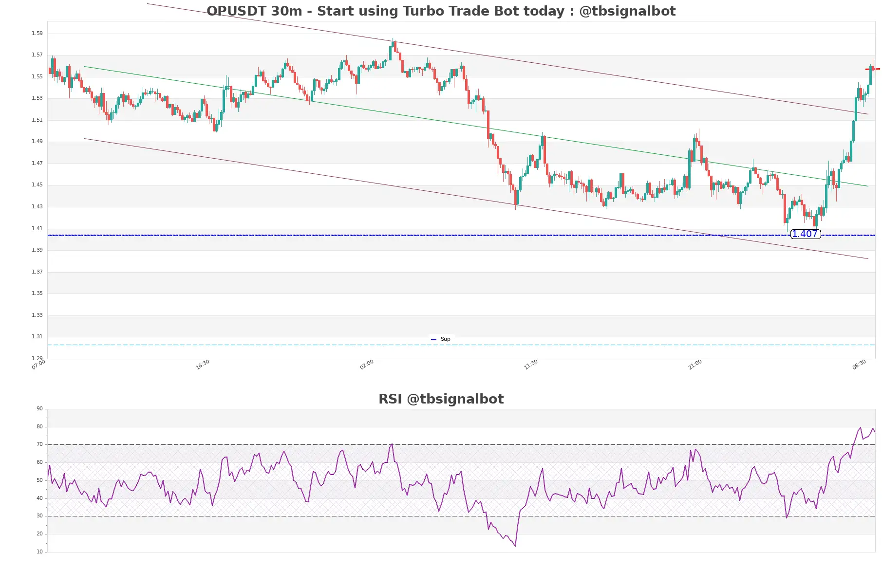The height and width of the screenshot is (588, 882).
Task: Click the RSI 30 axis label
Action: [40, 516]
